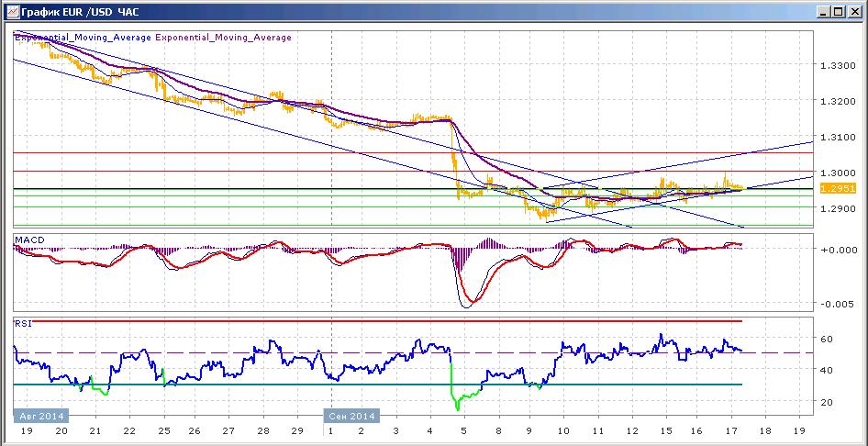Viewport: 868px width, 446px height.
Task: Click date 8 on the time axis
Action: [x=499, y=430]
